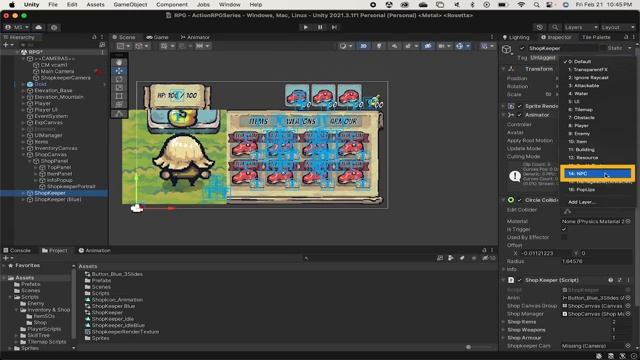Click the ShopKeeper object cube icon
Image resolution: width=640 pixels, height=360 pixels.
point(507,50)
